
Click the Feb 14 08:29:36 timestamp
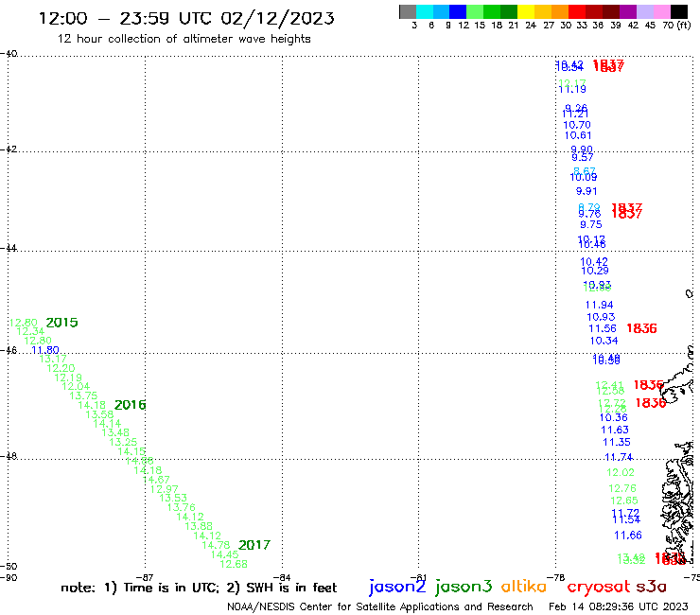[x=619, y=606]
